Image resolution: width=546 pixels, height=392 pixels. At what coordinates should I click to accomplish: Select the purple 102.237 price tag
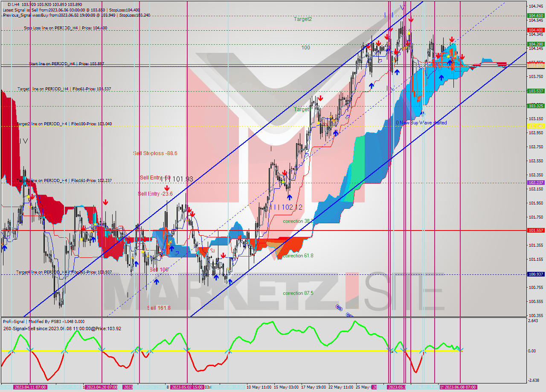pos(536,182)
